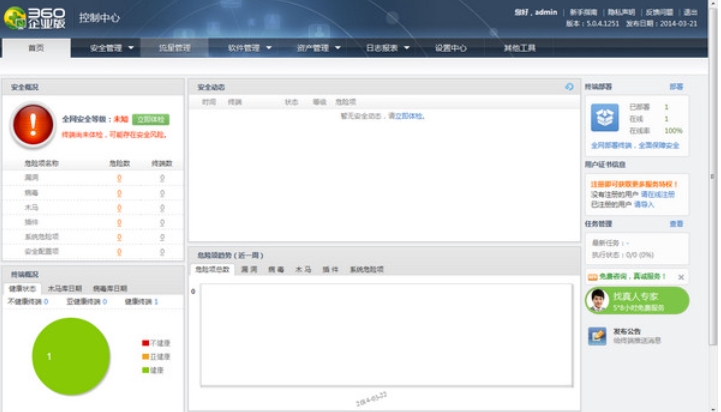The height and width of the screenshot is (412, 721).
Task: Click the 危险项 column header in 安全动态
Action: (x=346, y=102)
